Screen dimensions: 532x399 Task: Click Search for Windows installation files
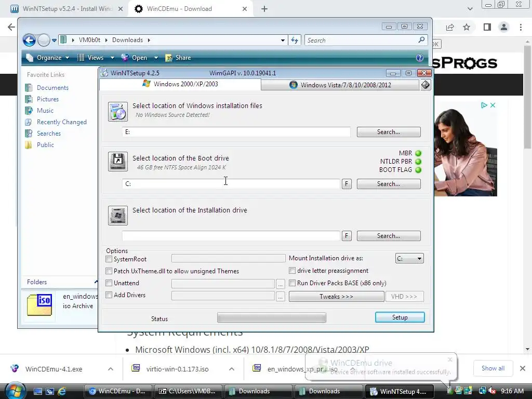[x=389, y=132]
